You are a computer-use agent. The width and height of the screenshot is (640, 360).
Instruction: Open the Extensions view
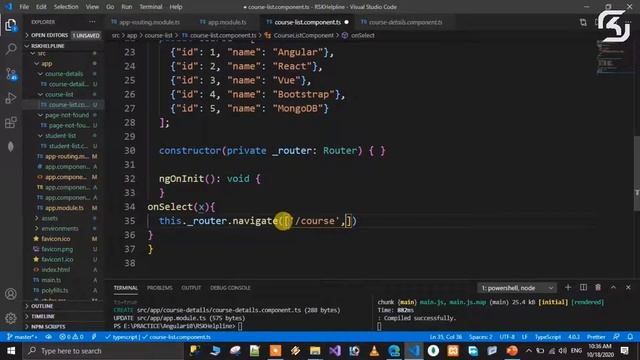pyautogui.click(x=11, y=122)
